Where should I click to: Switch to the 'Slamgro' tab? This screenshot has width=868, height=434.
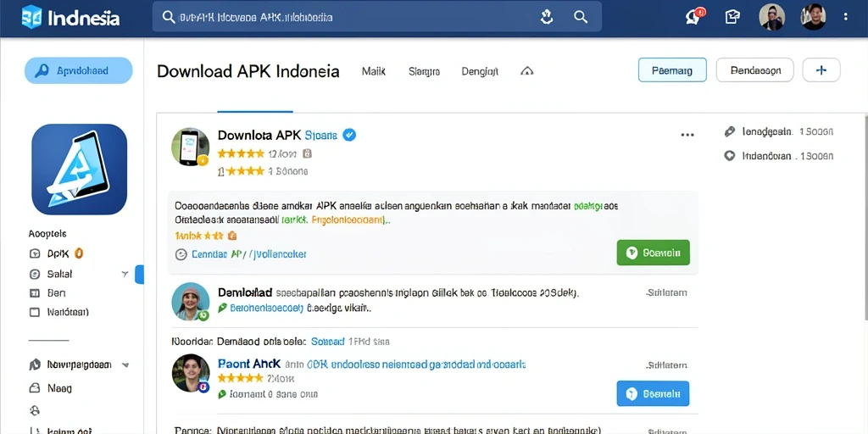424,71
